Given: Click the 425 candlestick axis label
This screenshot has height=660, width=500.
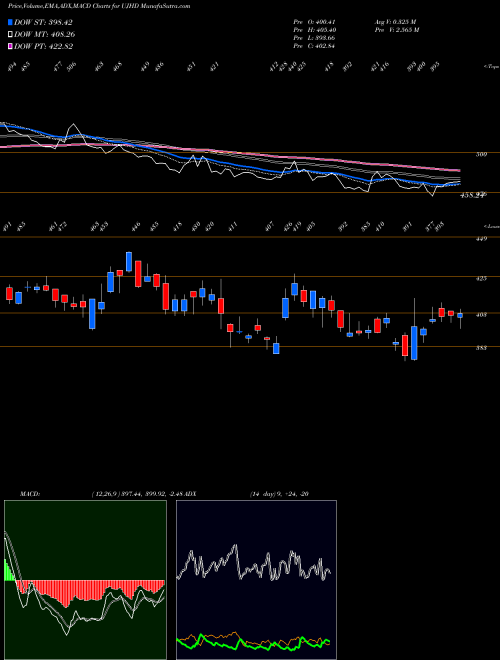Looking at the screenshot, I should coord(481,279).
